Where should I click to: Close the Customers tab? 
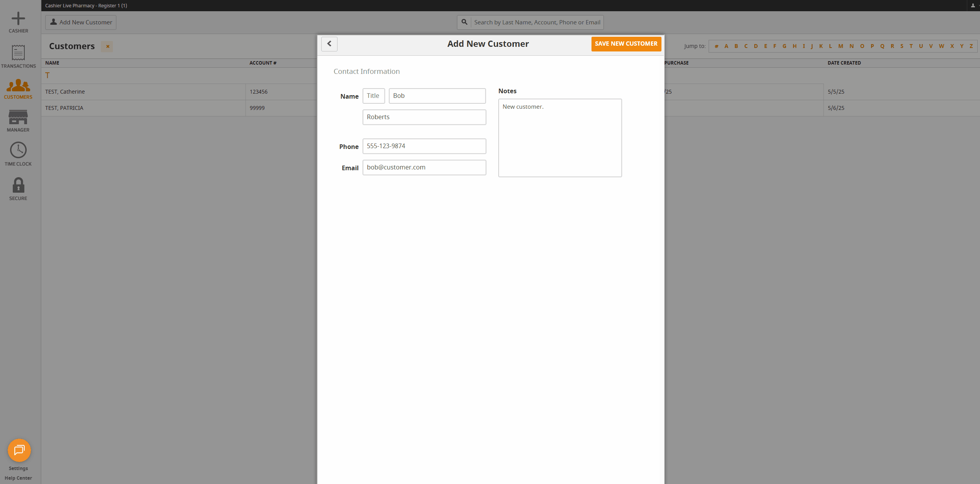coord(107,46)
